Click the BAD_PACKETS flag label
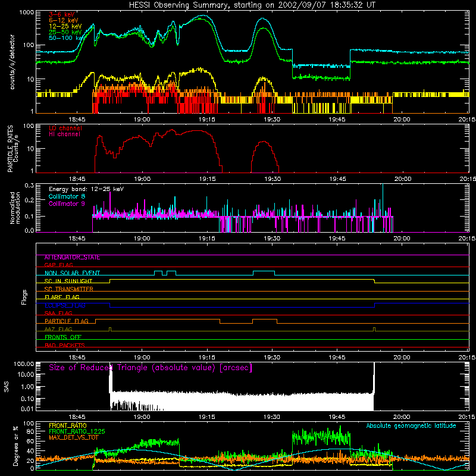This screenshot has width=476, height=476. pyautogui.click(x=65, y=345)
